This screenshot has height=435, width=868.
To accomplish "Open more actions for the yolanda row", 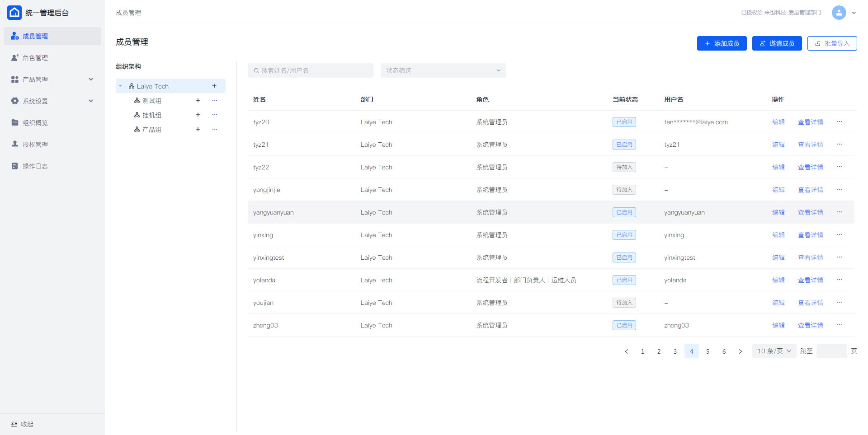I will 840,280.
